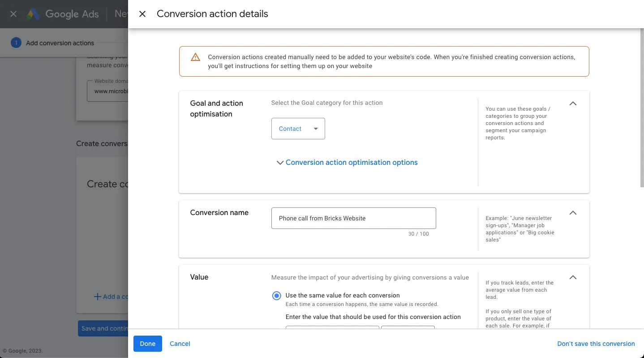Select the partially hidden header item next to Google Ads
The image size is (644, 358).
[x=120, y=14]
